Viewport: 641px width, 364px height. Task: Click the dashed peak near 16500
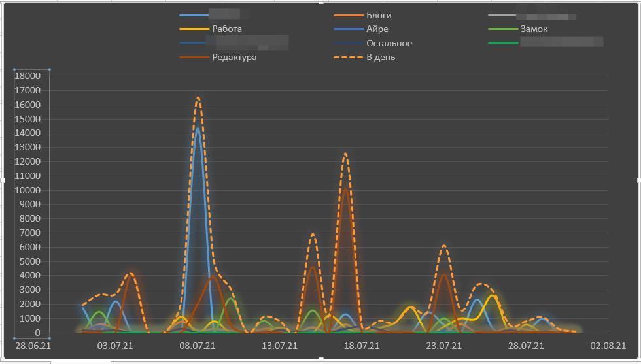tap(198, 98)
